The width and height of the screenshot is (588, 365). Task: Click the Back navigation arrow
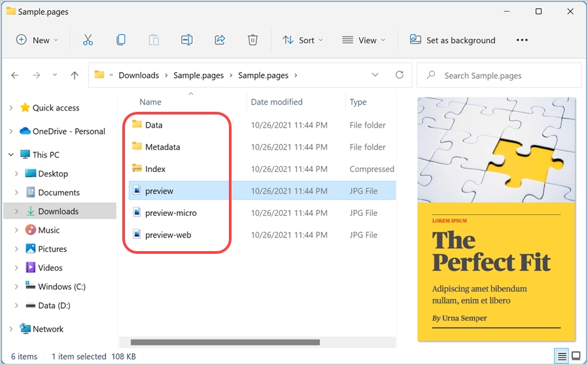[15, 75]
